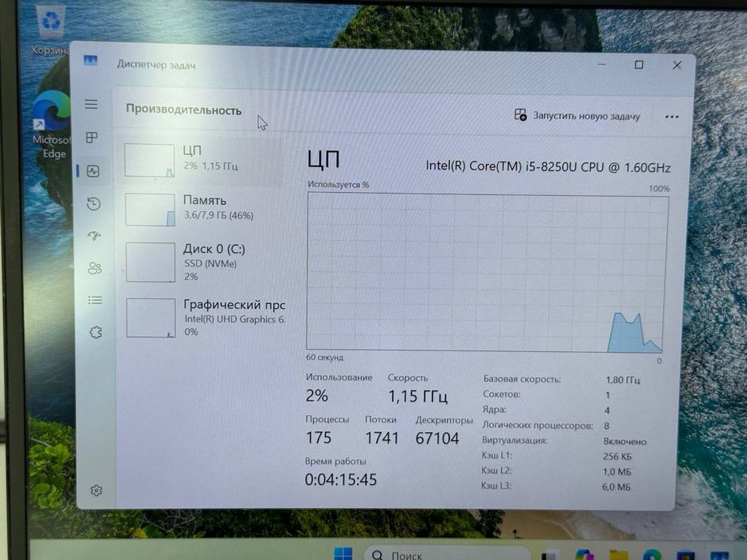Open Task Manager settings gear
Image resolution: width=747 pixels, height=560 pixels.
coord(96,490)
